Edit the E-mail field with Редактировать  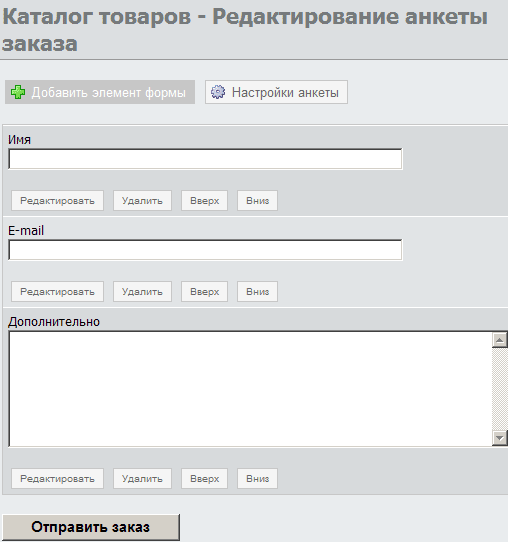click(57, 291)
